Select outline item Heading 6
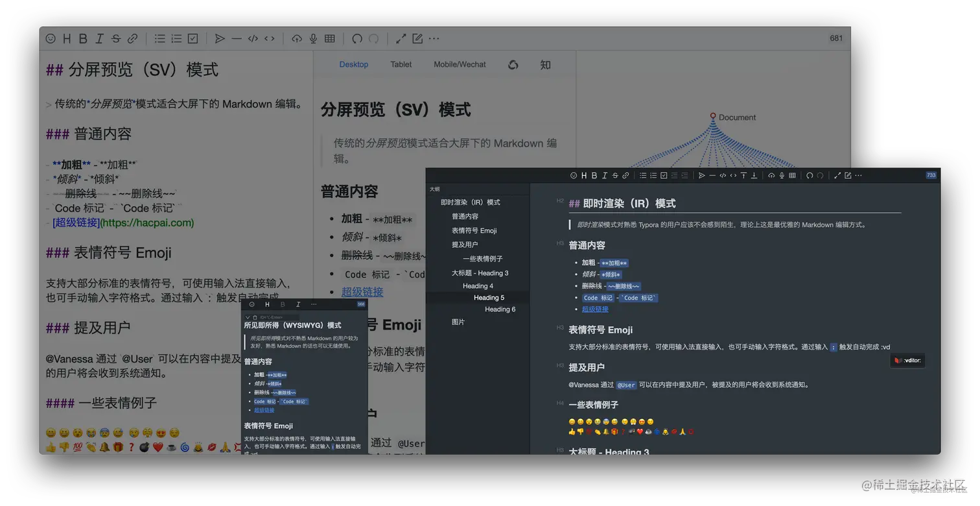Screen dimensions: 980x506 500,309
